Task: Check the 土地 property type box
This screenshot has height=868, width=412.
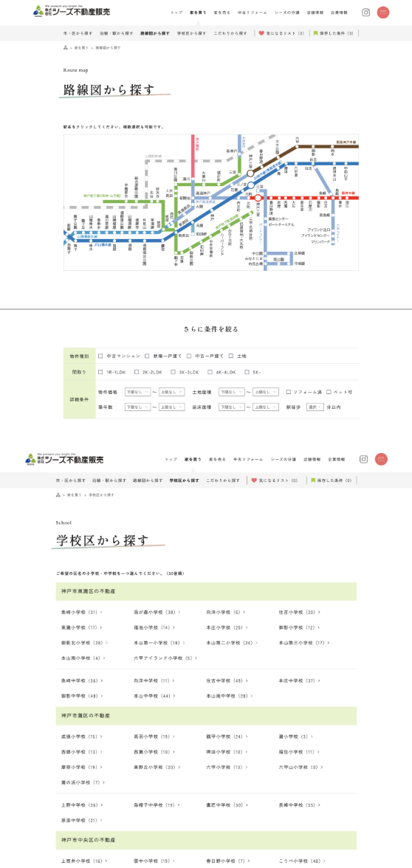Action: tap(231, 356)
